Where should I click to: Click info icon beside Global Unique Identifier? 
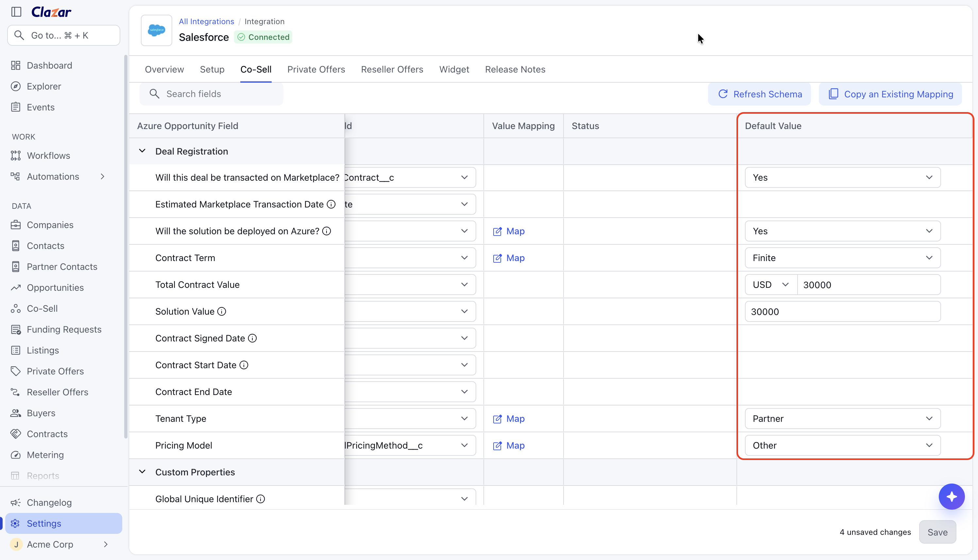[x=261, y=499]
